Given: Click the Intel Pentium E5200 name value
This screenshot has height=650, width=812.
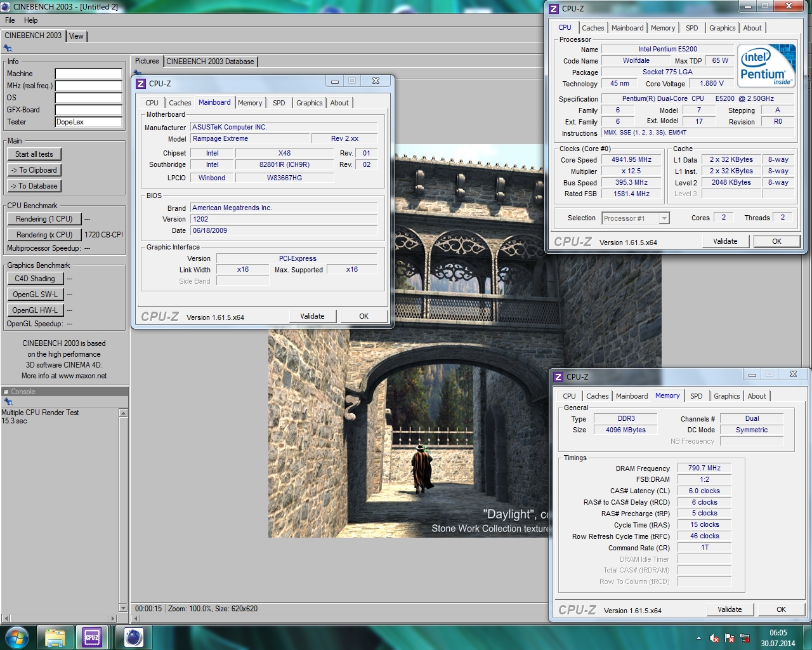Looking at the screenshot, I should pyautogui.click(x=667, y=49).
